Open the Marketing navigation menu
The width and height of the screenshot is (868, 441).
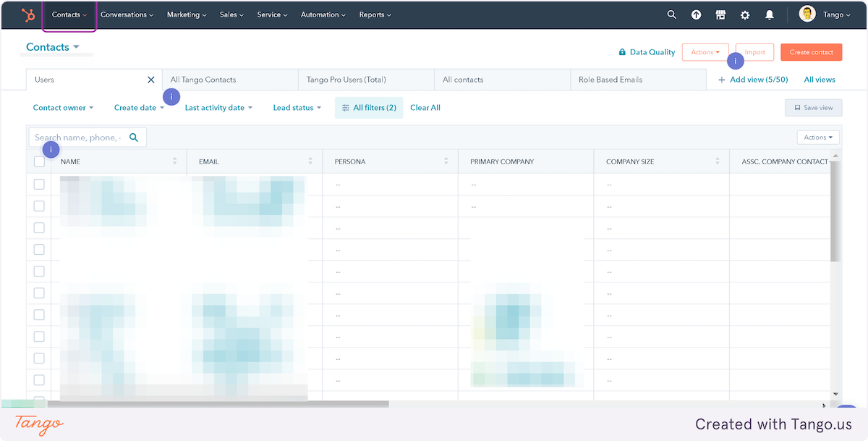pos(187,14)
